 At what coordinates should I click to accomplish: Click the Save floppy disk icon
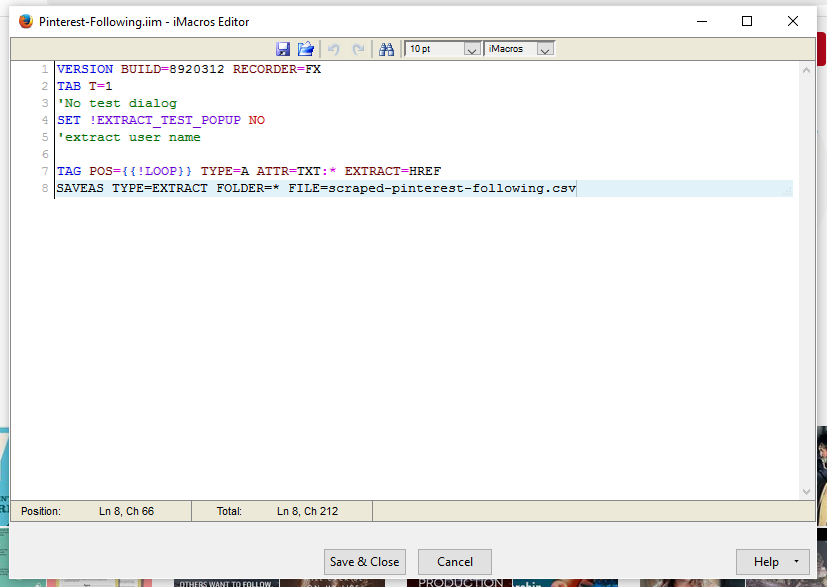click(283, 49)
